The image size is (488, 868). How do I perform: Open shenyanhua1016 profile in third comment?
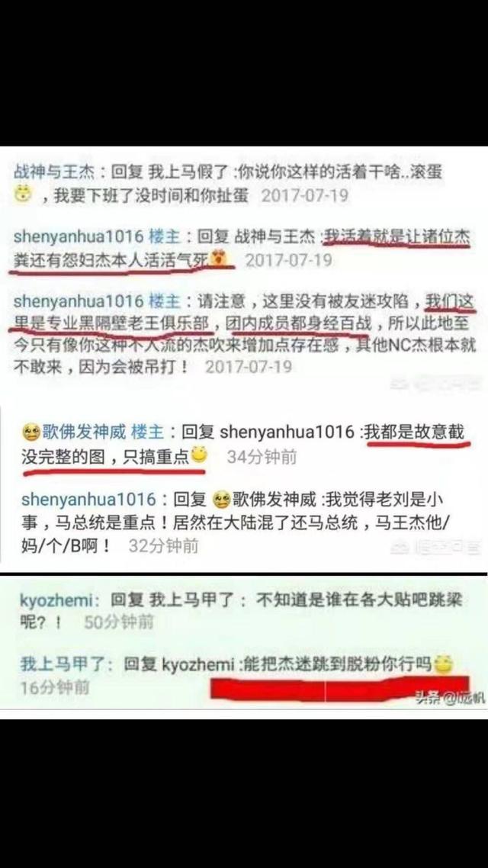pyautogui.click(x=79, y=301)
